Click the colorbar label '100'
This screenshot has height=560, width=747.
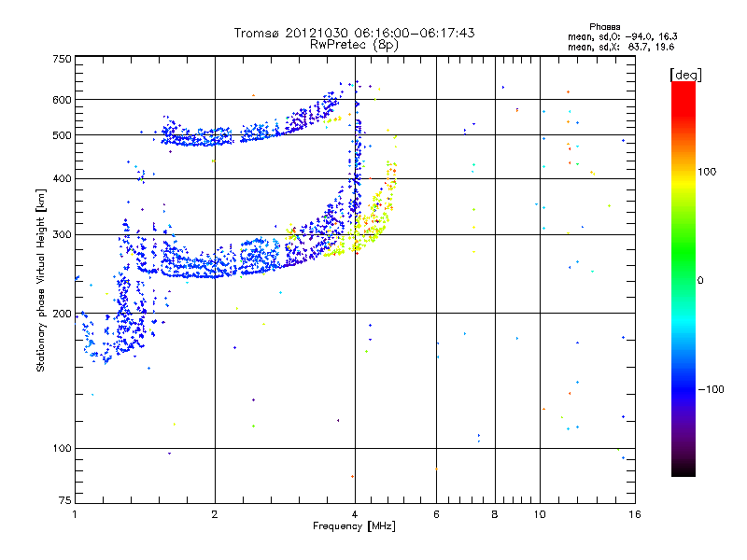[x=707, y=172]
